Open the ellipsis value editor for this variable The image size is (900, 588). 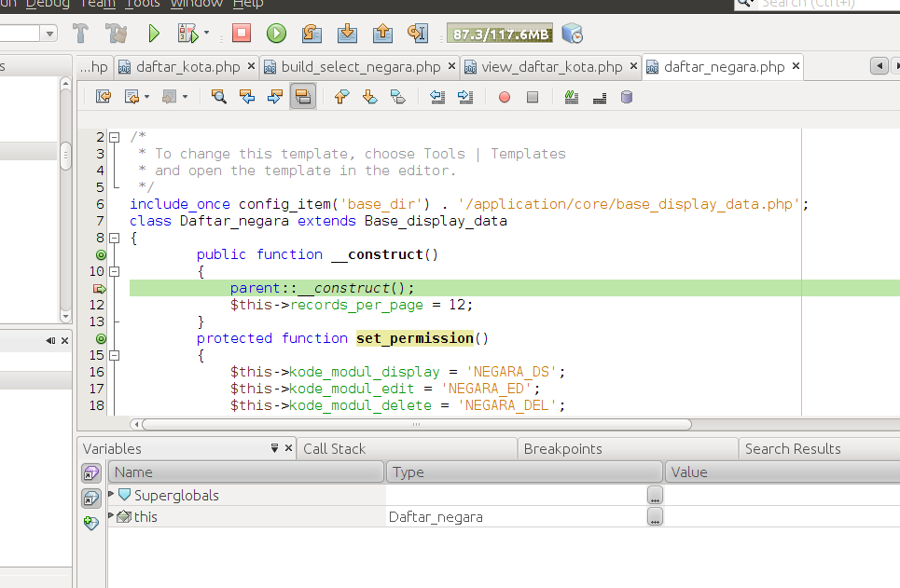pyautogui.click(x=655, y=516)
